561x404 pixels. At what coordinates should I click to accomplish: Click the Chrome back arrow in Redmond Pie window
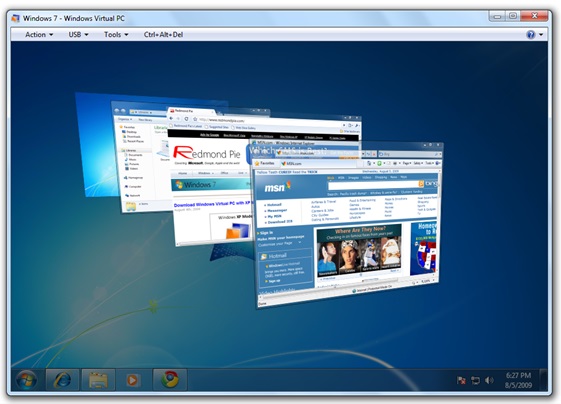[171, 118]
